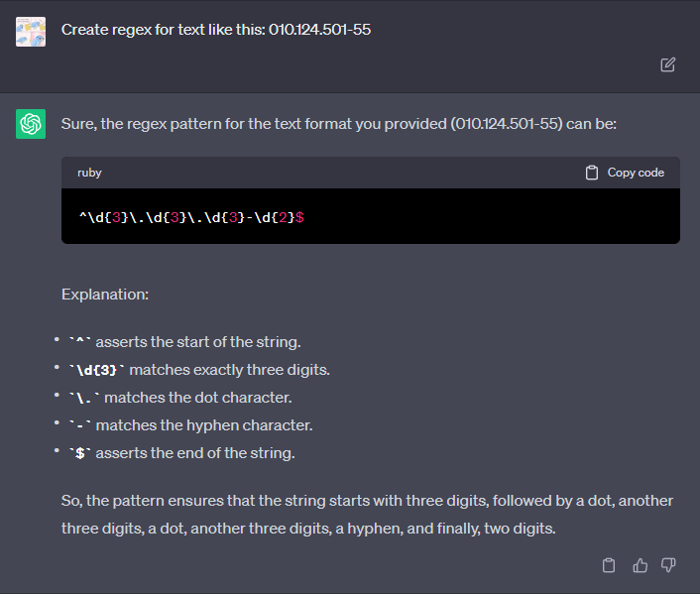Click the green ChatGPT logo avatar
Image resolution: width=700 pixels, height=594 pixels.
point(31,124)
